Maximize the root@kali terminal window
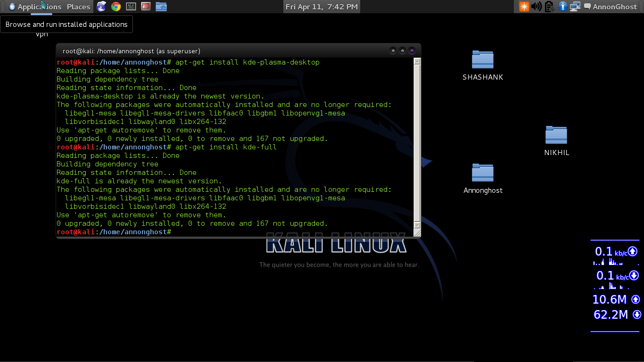Image resolution: width=644 pixels, height=362 pixels. [x=402, y=51]
